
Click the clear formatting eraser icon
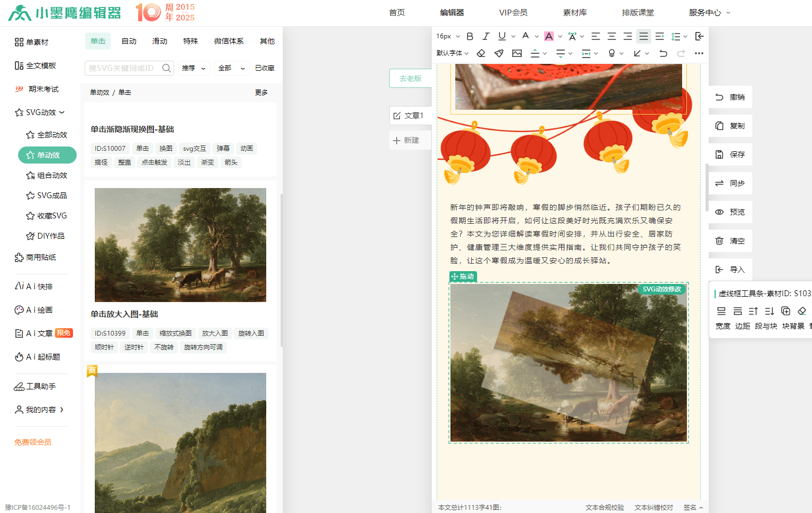tap(481, 53)
